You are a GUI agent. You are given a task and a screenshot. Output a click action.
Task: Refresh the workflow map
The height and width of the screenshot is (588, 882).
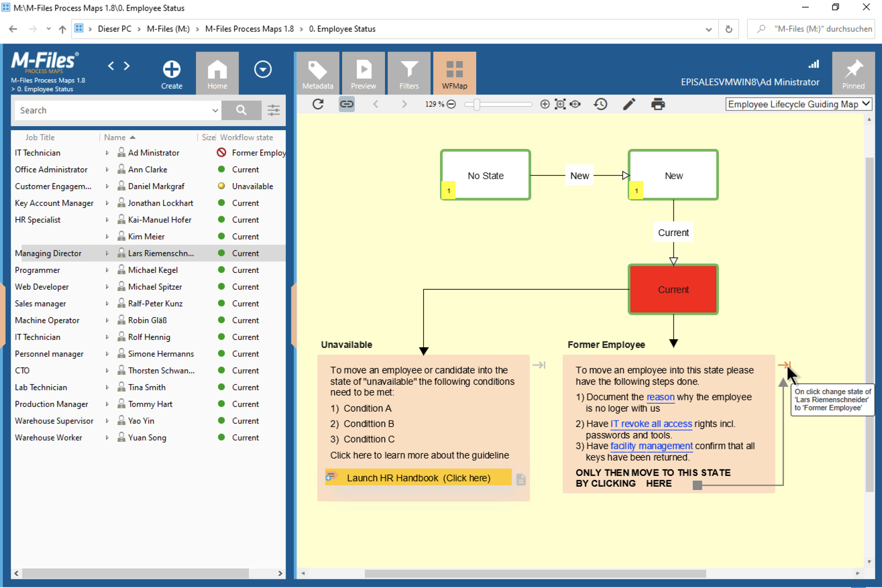point(318,104)
